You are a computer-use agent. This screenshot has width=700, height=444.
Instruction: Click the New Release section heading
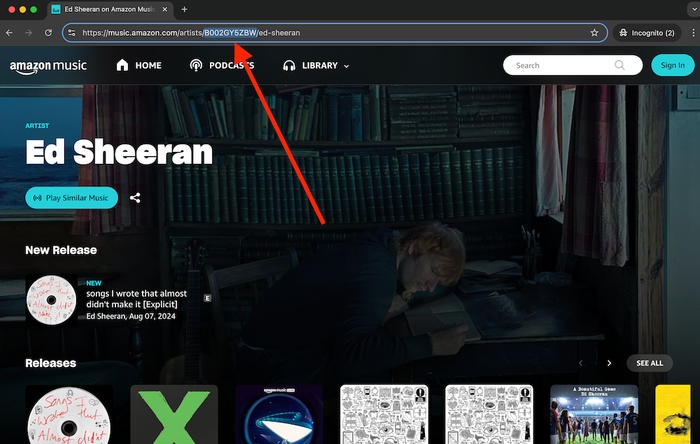pos(61,250)
